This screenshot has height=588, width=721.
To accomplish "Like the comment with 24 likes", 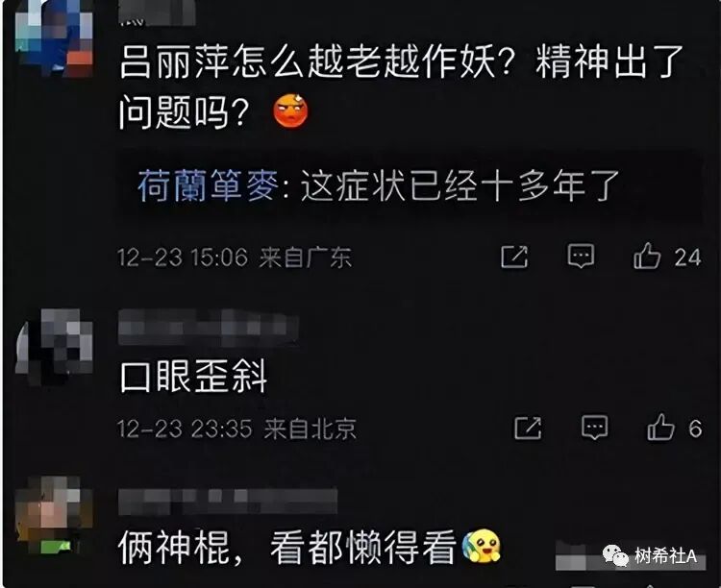I will 647,256.
